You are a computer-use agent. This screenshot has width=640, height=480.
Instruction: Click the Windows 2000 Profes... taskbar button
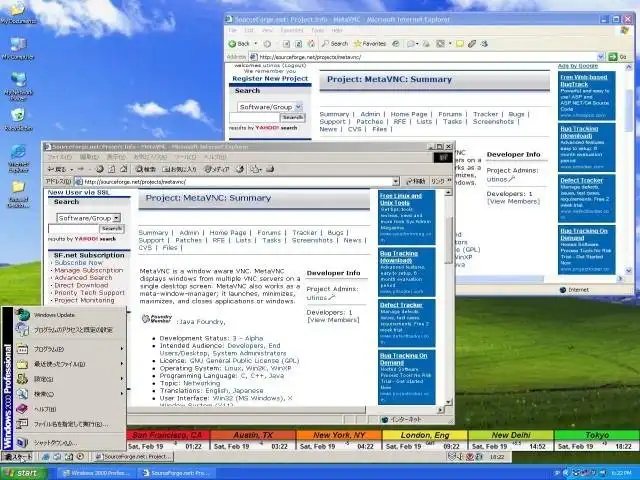pyautogui.click(x=96, y=473)
